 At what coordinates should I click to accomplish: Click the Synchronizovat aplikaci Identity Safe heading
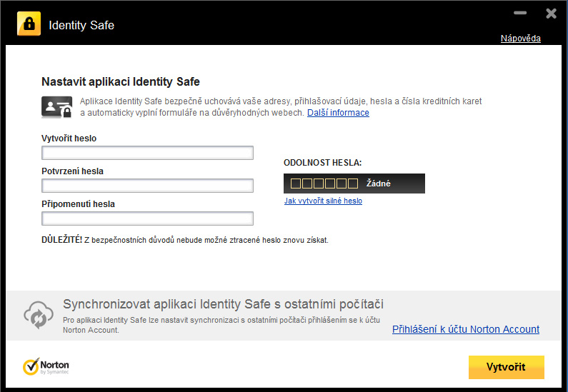tap(223, 304)
